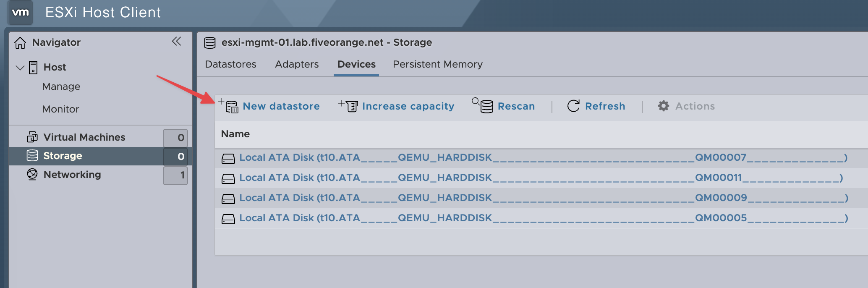This screenshot has width=868, height=288.
Task: Click the Storage count badge
Action: (175, 157)
